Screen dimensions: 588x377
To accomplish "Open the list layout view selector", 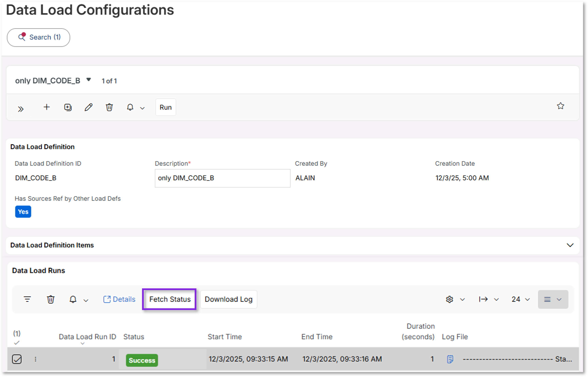I will [x=553, y=299].
